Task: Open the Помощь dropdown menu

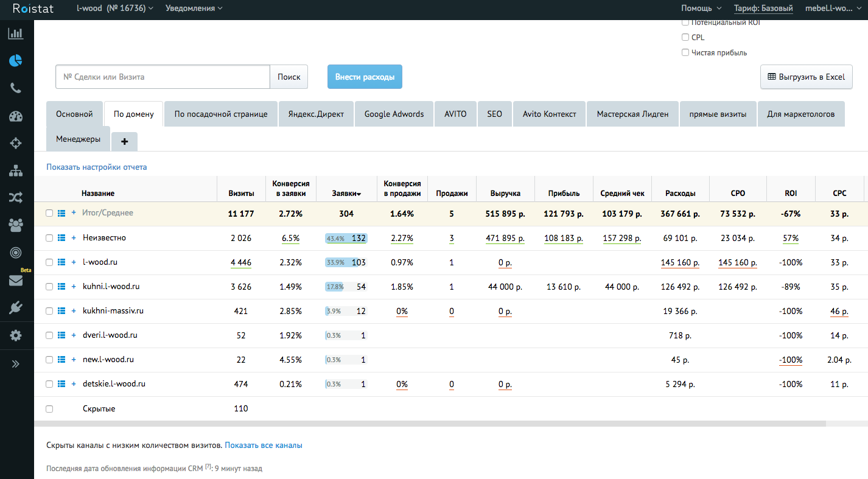Action: [x=701, y=9]
